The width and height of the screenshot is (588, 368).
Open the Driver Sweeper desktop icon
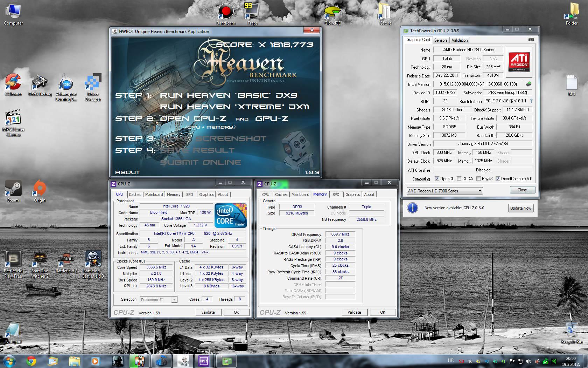coord(93,87)
